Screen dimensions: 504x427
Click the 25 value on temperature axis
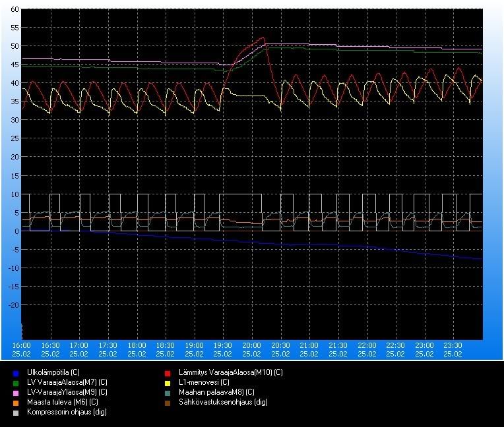[x=15, y=138]
